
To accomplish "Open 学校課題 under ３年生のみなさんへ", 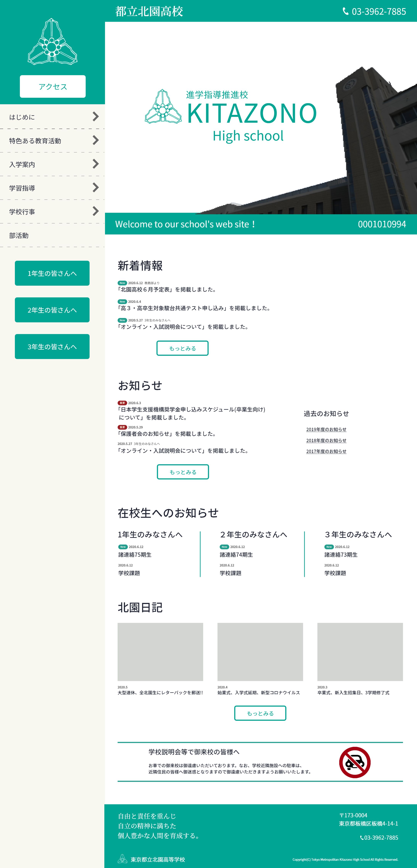I will 335,573.
